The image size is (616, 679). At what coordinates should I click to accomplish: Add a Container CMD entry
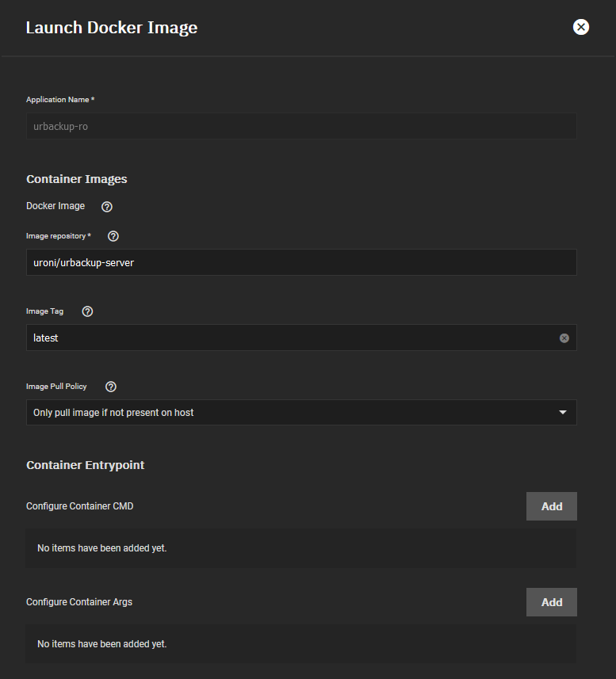[x=552, y=506]
